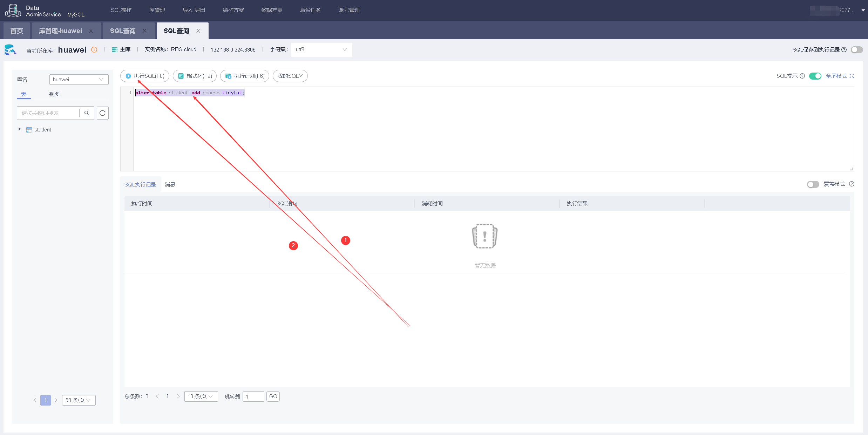Disable the SQL提示 toggle
This screenshot has width=868, height=435.
(815, 76)
